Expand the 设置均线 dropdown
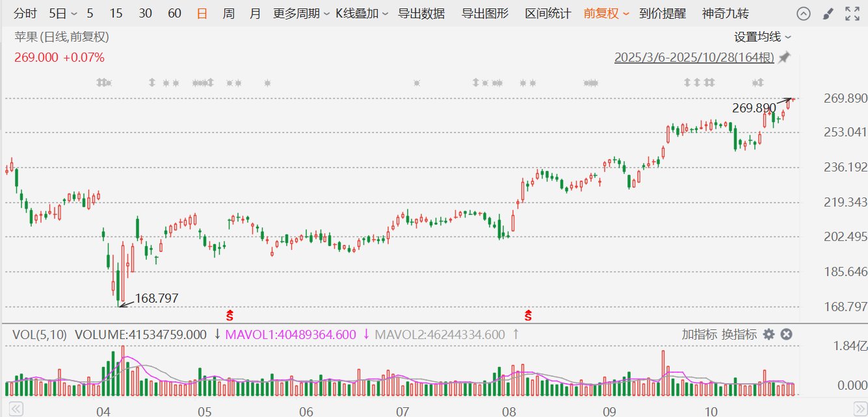 click(763, 38)
